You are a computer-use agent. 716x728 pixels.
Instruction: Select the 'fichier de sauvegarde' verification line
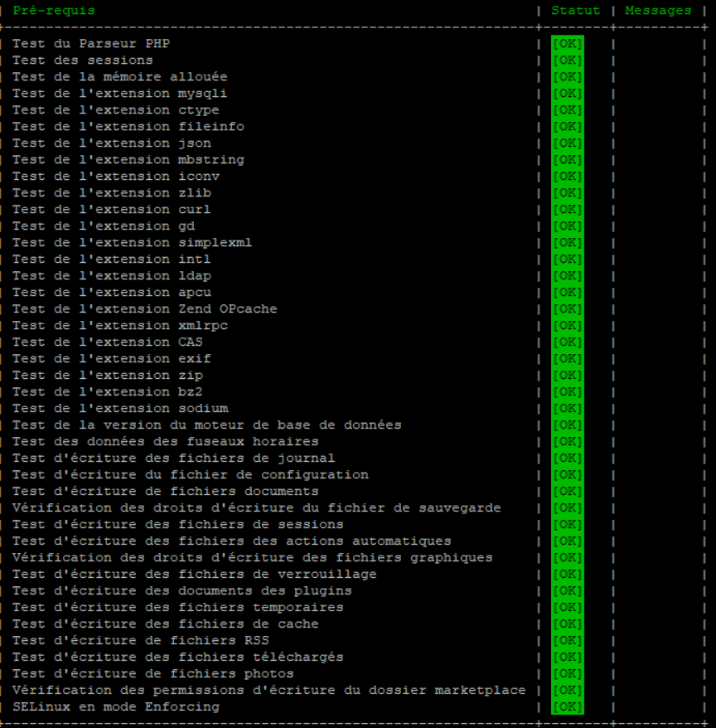coord(256,508)
